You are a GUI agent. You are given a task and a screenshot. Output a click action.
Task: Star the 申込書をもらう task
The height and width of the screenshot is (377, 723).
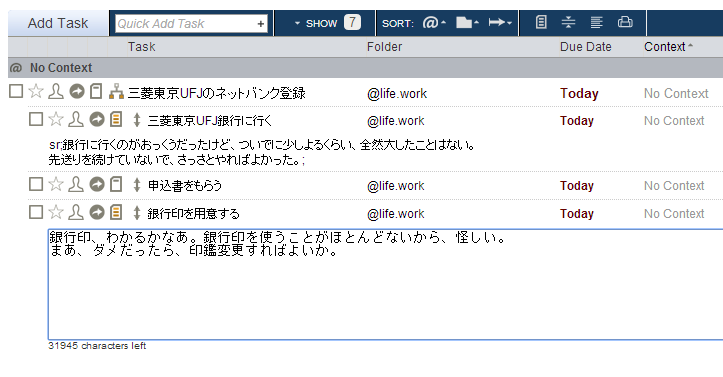[x=56, y=184]
